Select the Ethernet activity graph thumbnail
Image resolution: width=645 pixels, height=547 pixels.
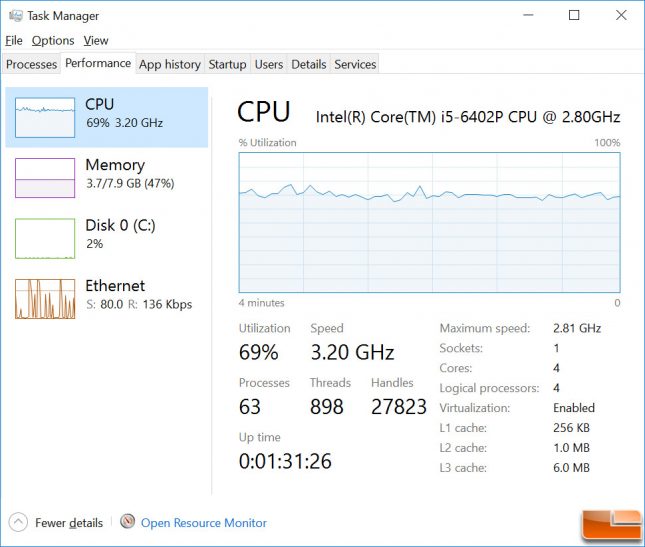[x=45, y=299]
